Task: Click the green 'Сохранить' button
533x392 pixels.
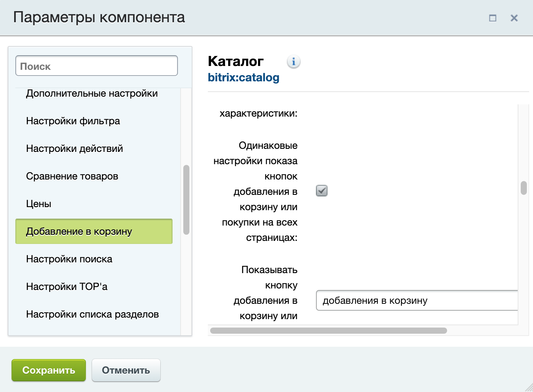Action: pos(49,370)
